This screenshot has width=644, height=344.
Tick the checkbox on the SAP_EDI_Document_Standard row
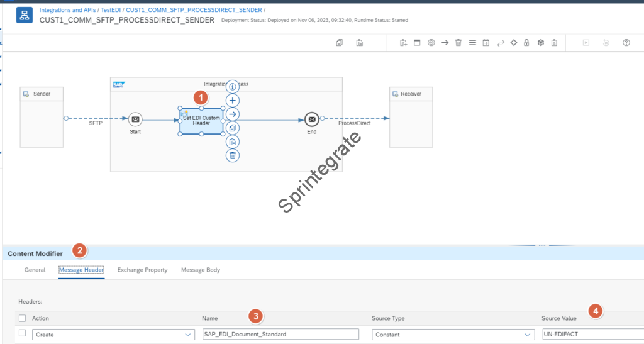tap(23, 334)
